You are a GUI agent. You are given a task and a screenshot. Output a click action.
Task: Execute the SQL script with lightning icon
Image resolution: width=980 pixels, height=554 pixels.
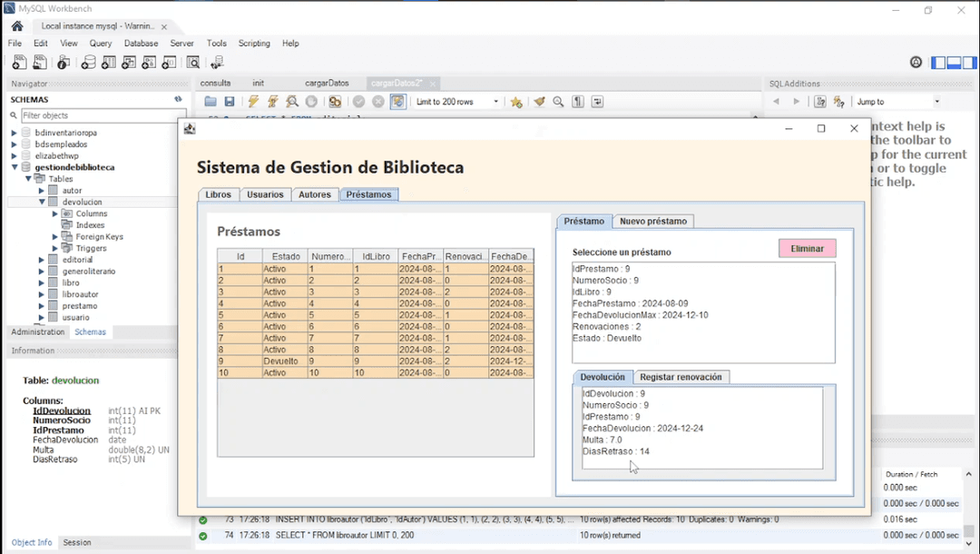coord(253,102)
